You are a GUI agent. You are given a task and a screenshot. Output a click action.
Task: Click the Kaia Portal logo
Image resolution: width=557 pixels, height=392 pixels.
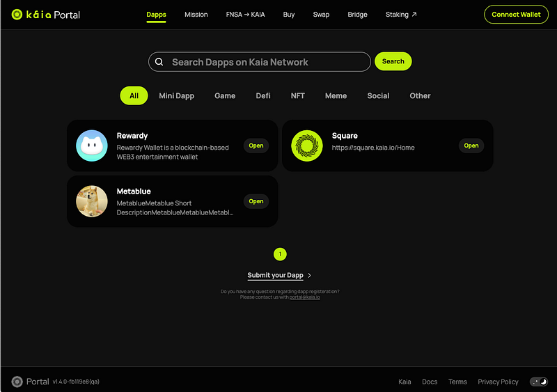click(x=45, y=15)
